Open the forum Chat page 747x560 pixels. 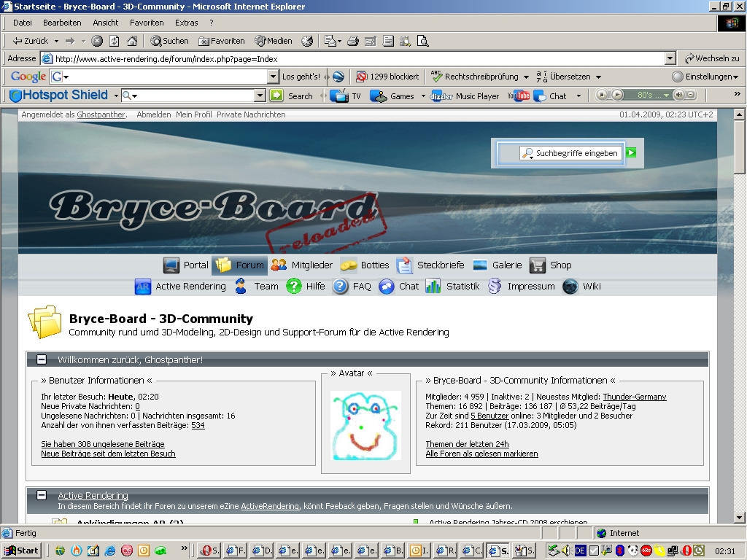click(399, 286)
